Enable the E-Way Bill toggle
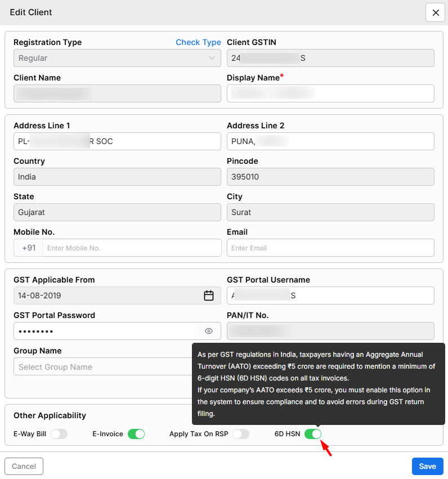Viewport: 448px width, 479px height. 59,434
